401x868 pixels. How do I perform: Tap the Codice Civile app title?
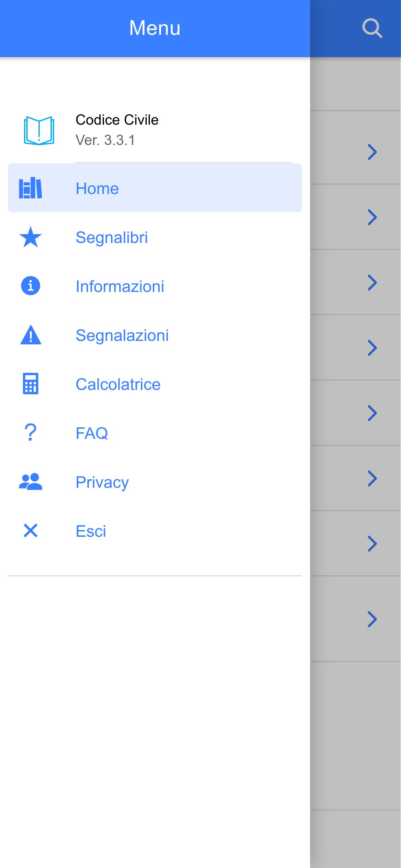point(117,120)
